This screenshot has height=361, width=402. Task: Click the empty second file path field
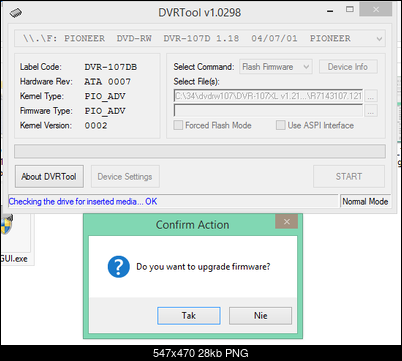click(x=268, y=111)
